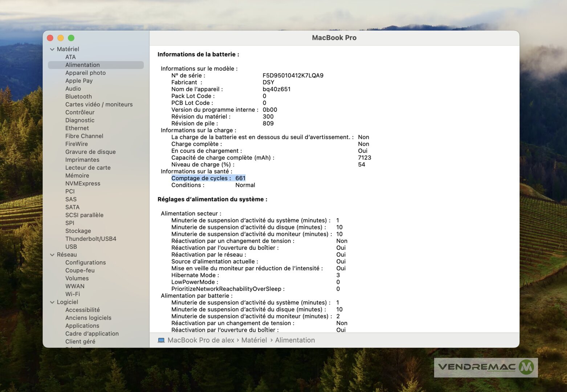Click the green full-screen window button
This screenshot has width=567, height=392.
pos(71,38)
